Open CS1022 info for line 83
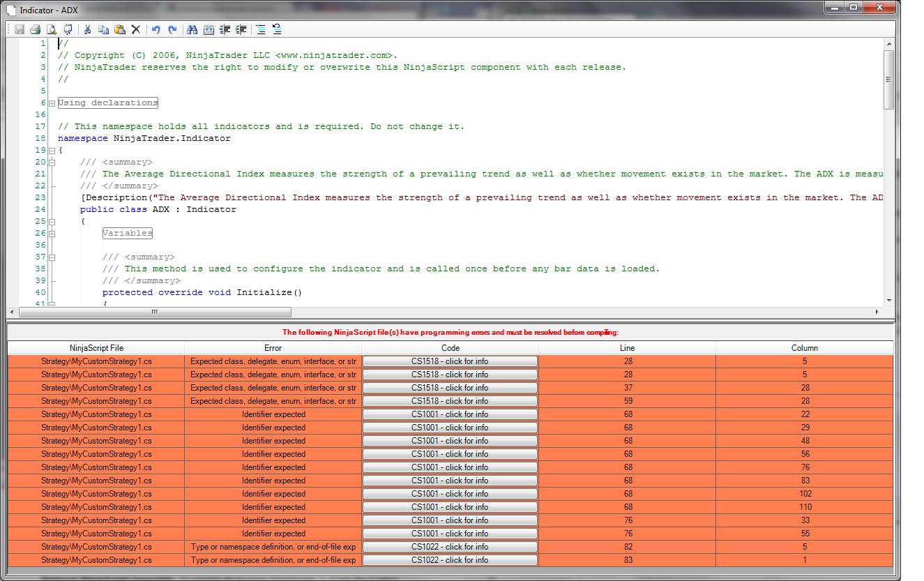The image size is (924, 581). [x=450, y=560]
